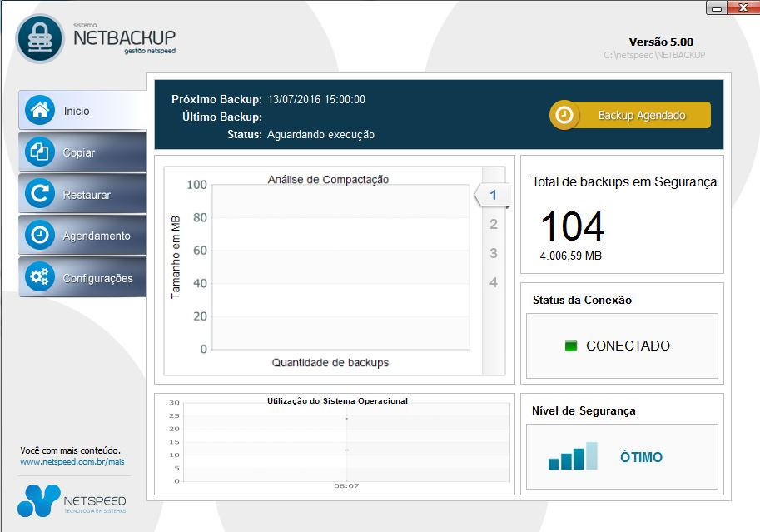Switch to chart tab 3
This screenshot has height=532, width=760.
[x=494, y=254]
